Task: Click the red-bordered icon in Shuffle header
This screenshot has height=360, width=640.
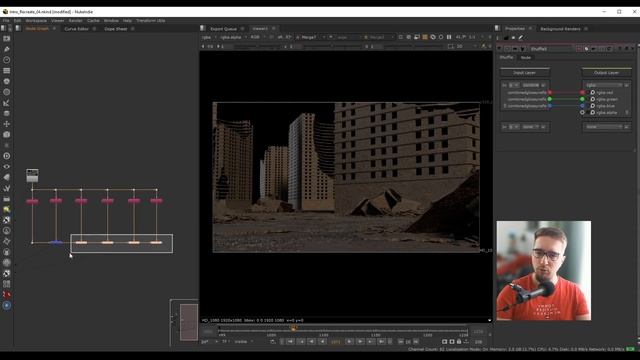Action: (x=579, y=49)
